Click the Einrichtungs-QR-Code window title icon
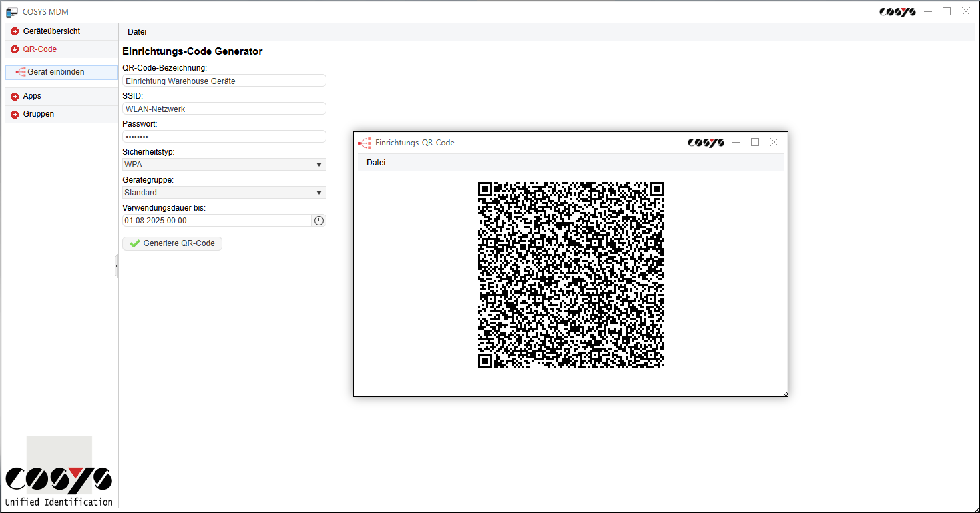 [x=364, y=143]
